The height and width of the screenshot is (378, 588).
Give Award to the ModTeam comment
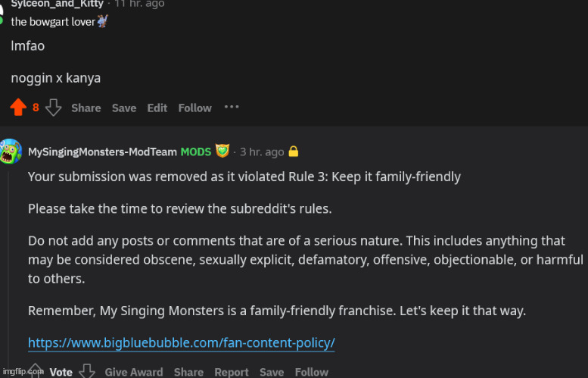click(x=134, y=372)
